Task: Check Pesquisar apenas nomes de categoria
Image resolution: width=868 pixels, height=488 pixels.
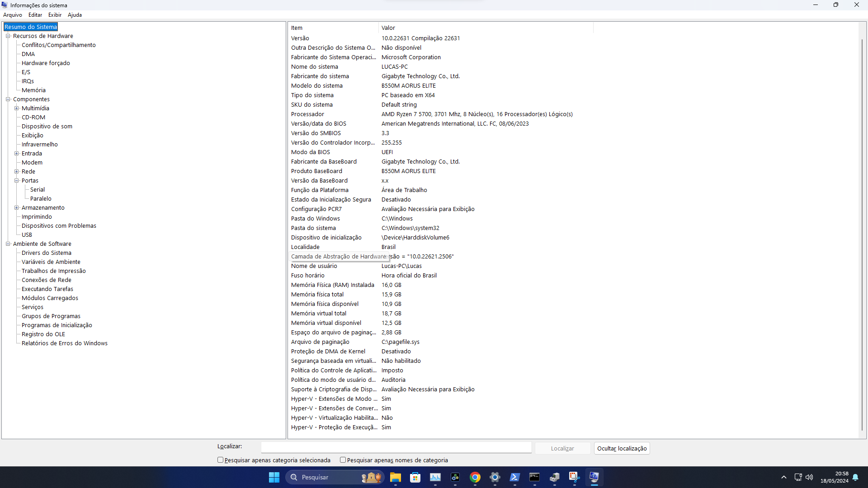Action: [x=343, y=460]
